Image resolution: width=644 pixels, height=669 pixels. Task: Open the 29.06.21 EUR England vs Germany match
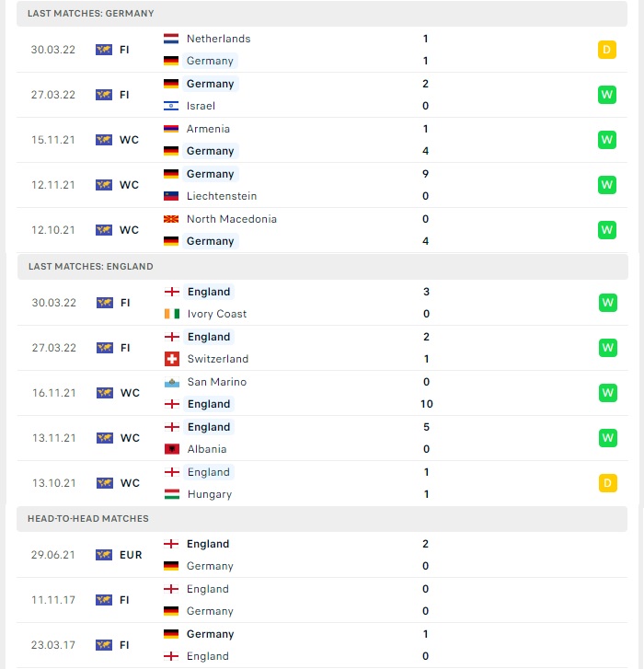(x=322, y=555)
